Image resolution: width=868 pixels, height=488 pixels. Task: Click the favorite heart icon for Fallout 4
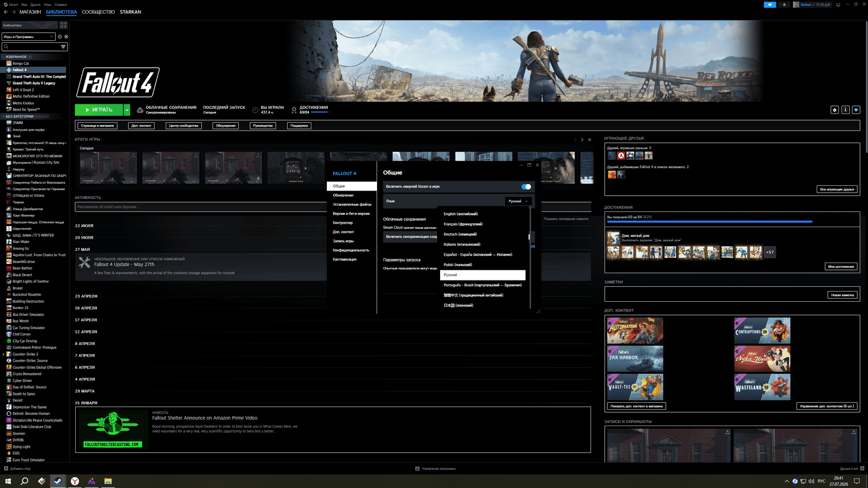(856, 110)
